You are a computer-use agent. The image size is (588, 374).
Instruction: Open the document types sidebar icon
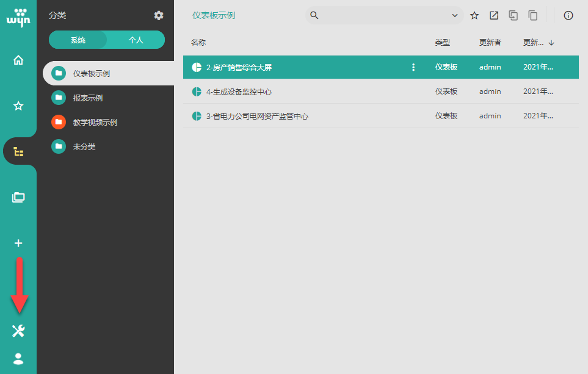tap(18, 197)
